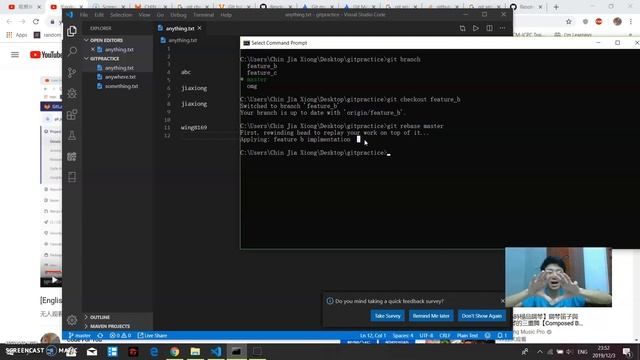This screenshot has height=360, width=640.
Task: Click the Split Editor icon in editor toolbar
Action: click(x=489, y=28)
